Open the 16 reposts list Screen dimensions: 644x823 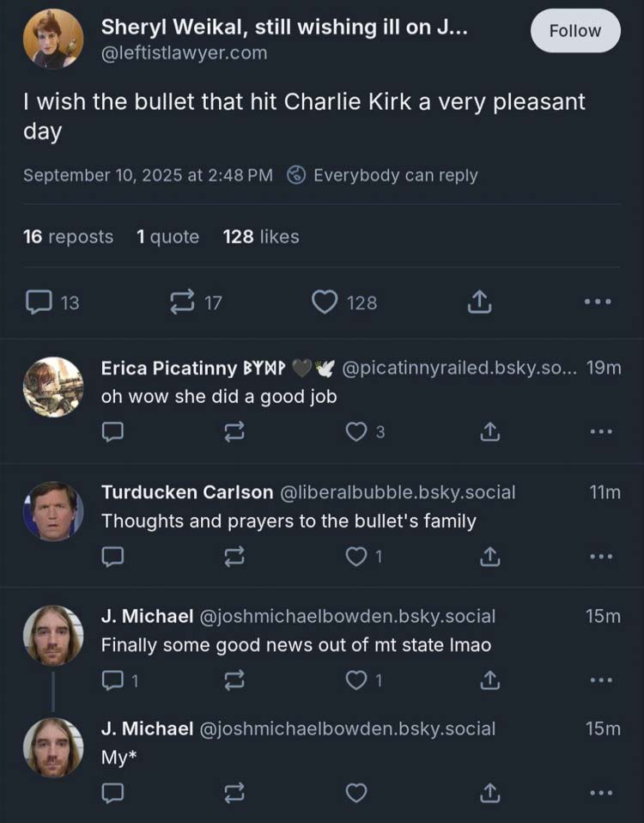tap(68, 236)
